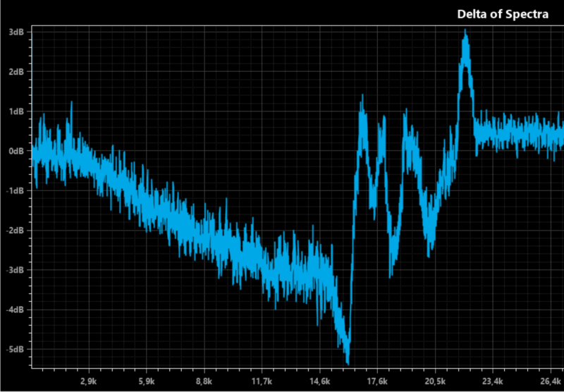
Task: Select the 2dB vertical axis label
Action: (16, 71)
